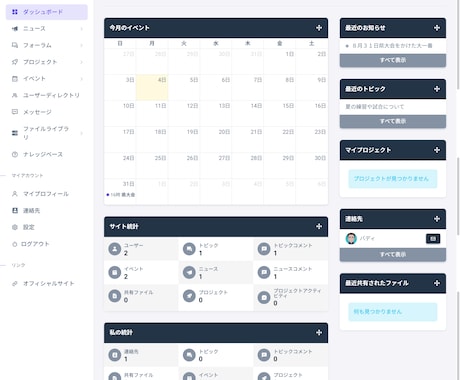The image size is (460, 380).
Task: Click the 連絡先 stat icon in 私の統計
Action: point(115,355)
